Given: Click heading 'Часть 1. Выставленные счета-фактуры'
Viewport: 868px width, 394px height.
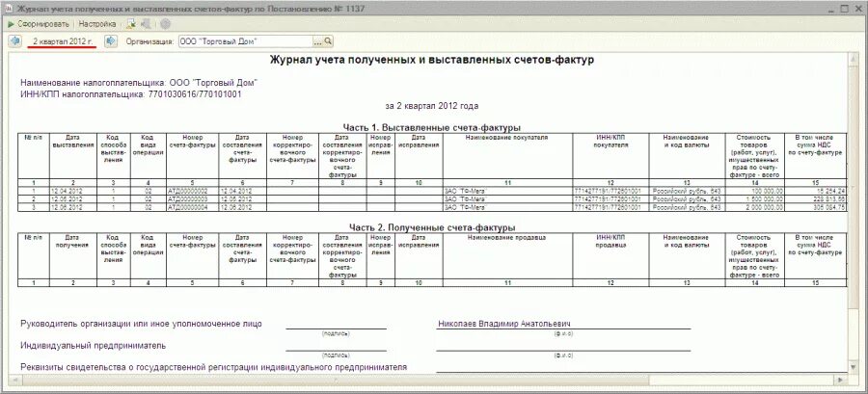Looking at the screenshot, I should tap(432, 128).
